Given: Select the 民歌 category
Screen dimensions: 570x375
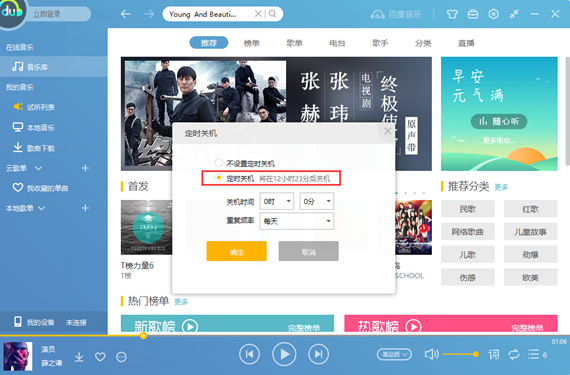Looking at the screenshot, I should click(467, 209).
